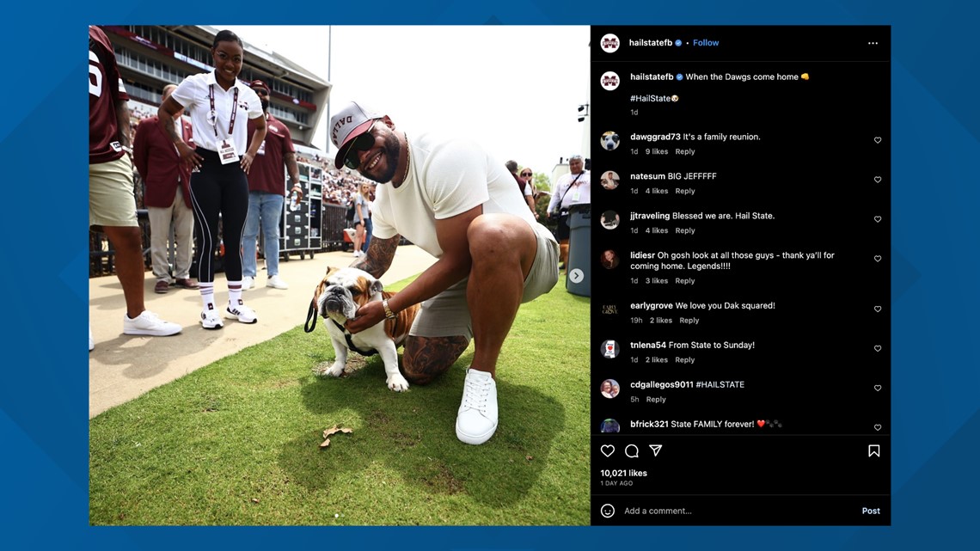Share the post via paper plane icon
Image resolution: width=980 pixels, height=551 pixels.
click(x=656, y=450)
